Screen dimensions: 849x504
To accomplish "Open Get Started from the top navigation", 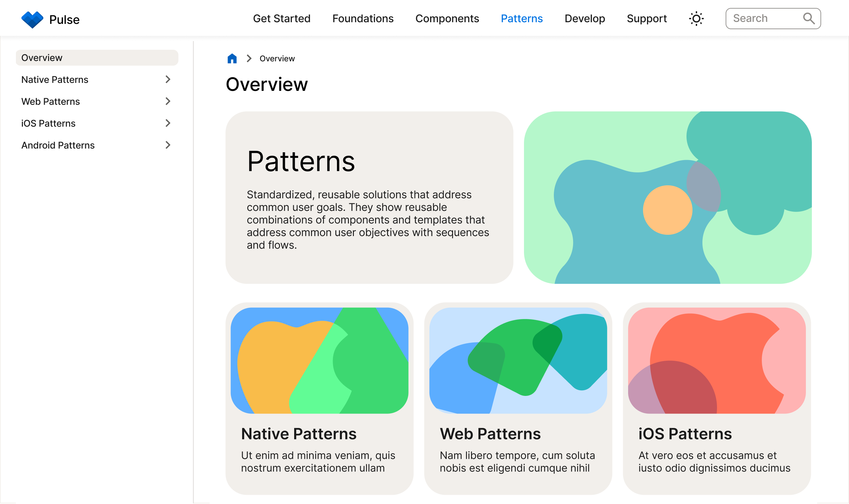I will tap(282, 19).
